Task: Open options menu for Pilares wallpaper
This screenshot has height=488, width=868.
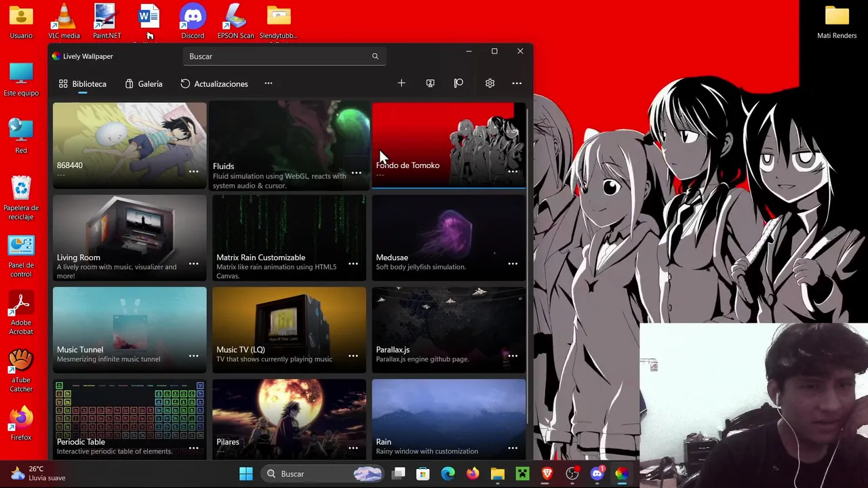Action: [x=353, y=448]
